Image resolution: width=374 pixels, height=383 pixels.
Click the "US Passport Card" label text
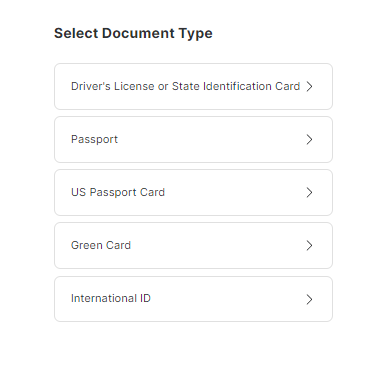(118, 192)
